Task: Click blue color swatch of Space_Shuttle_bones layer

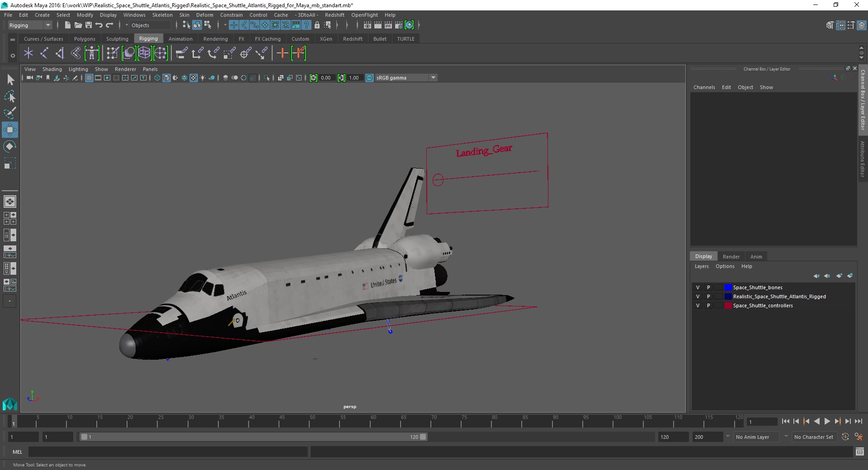Action: coord(728,287)
